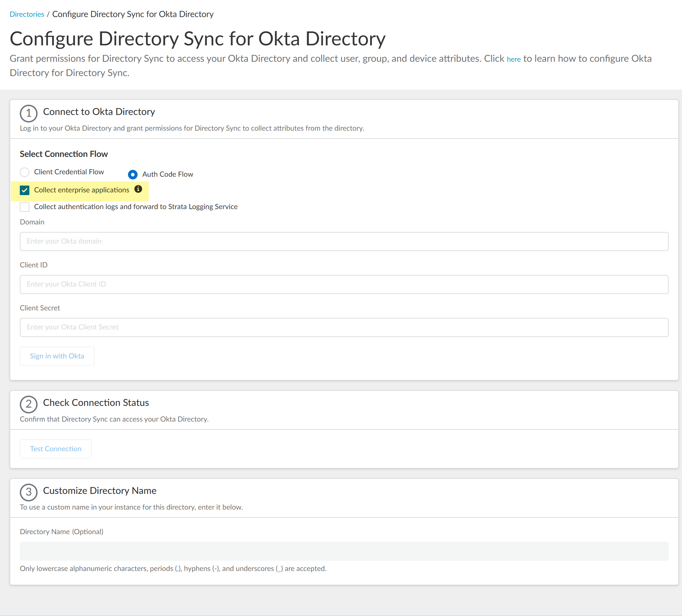Click the Check Connection Status heading

click(96, 403)
